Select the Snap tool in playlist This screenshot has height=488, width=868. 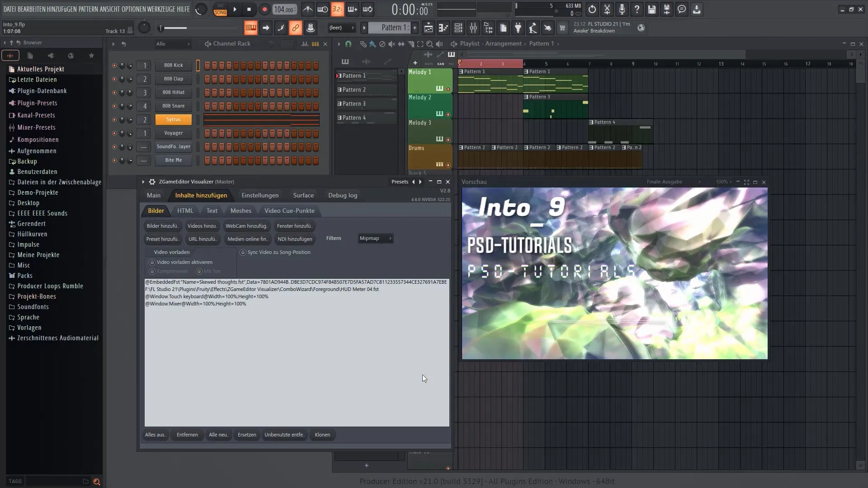(x=348, y=43)
